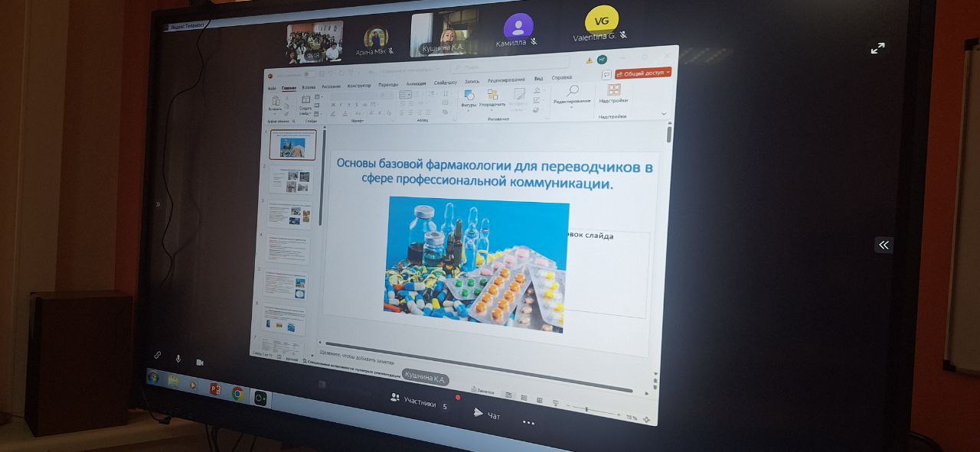Toggle the camera in the call controls
The image size is (980, 452).
pos(200,362)
